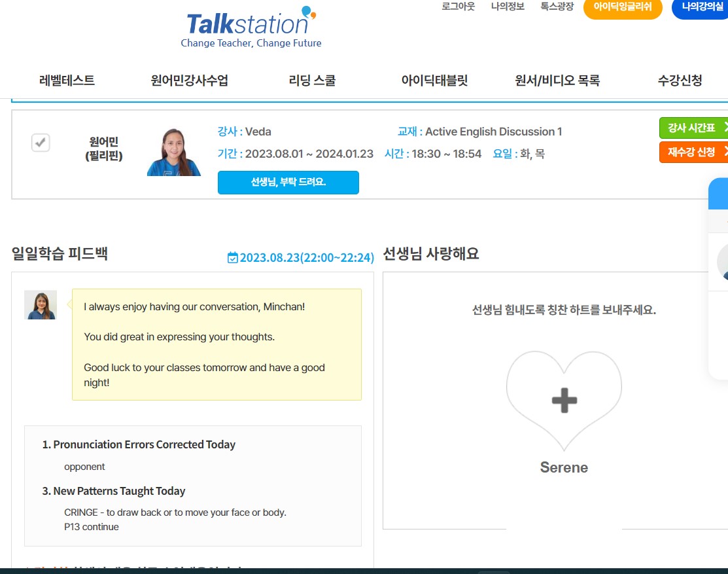Open the 나의정보 link
Viewport: 728px width, 574px height.
[x=508, y=7]
